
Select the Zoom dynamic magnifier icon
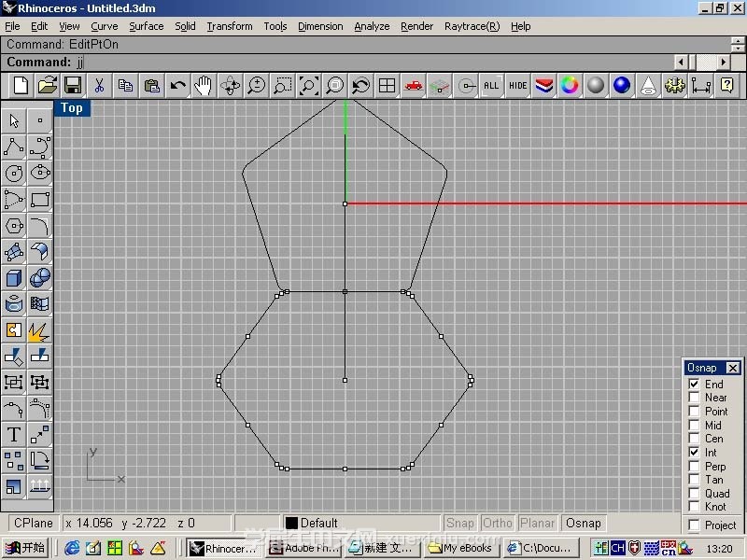click(x=256, y=86)
